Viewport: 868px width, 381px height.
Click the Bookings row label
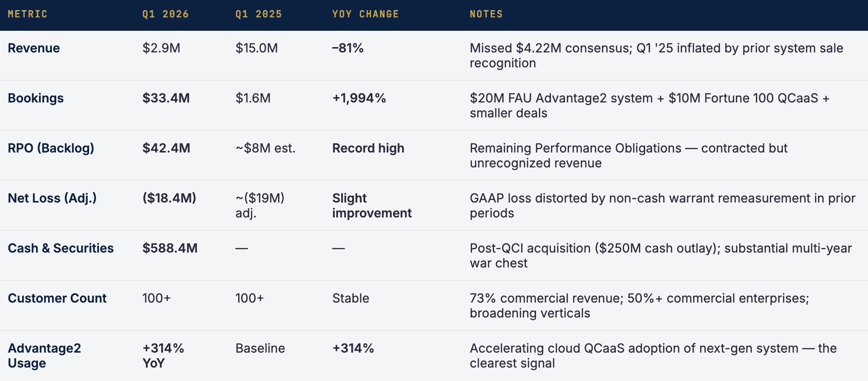tap(36, 98)
